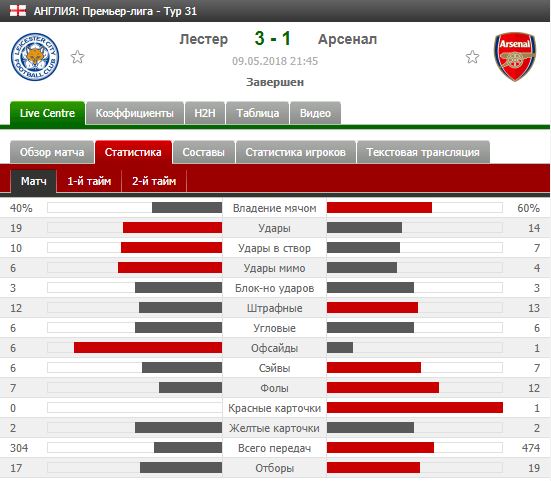This screenshot has width=551, height=481.
Task: Click the Arsenal possession 60% bar
Action: pos(379,208)
